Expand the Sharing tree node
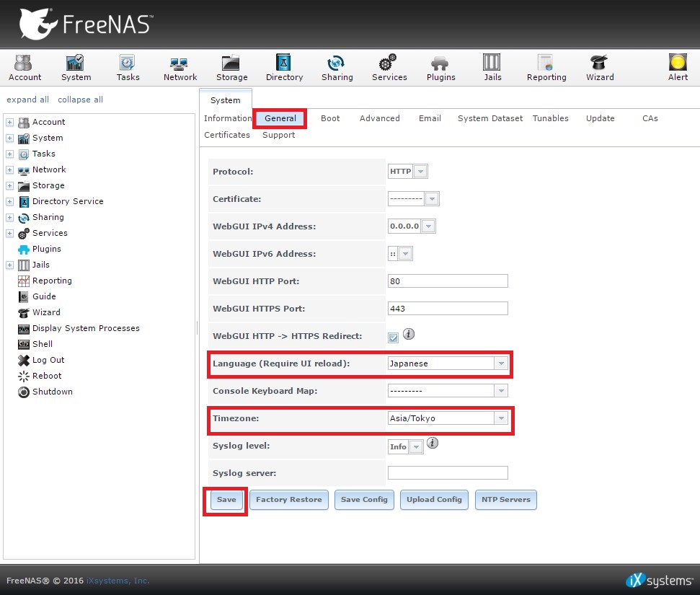700x595 pixels. pos(10,217)
